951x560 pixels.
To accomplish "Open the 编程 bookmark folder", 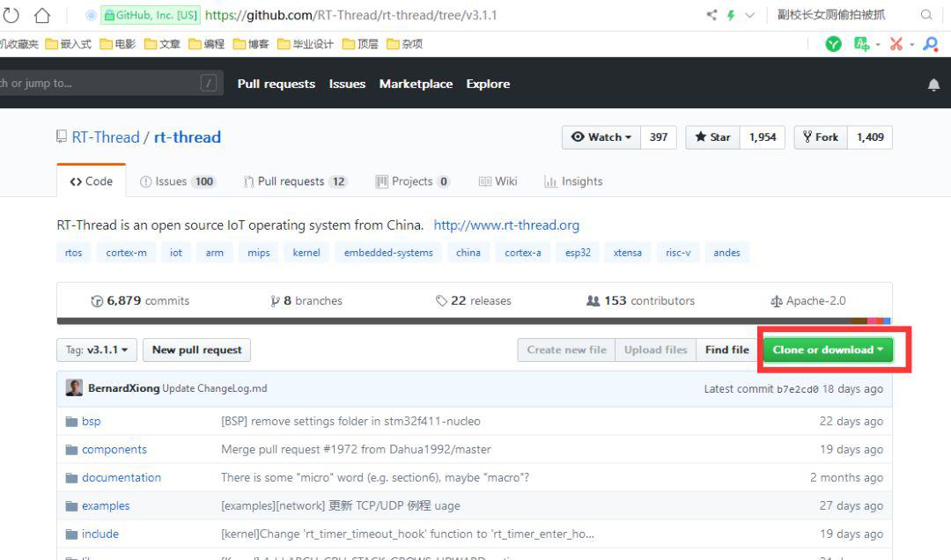I will [x=206, y=44].
